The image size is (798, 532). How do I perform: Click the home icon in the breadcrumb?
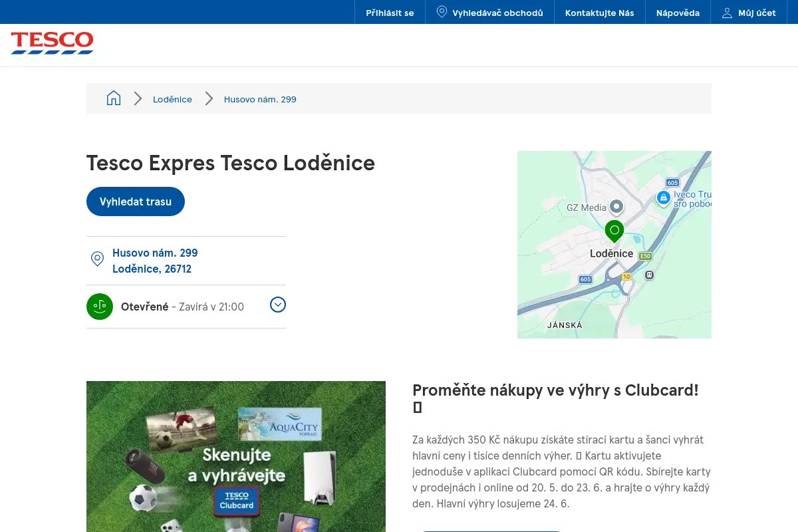[114, 98]
